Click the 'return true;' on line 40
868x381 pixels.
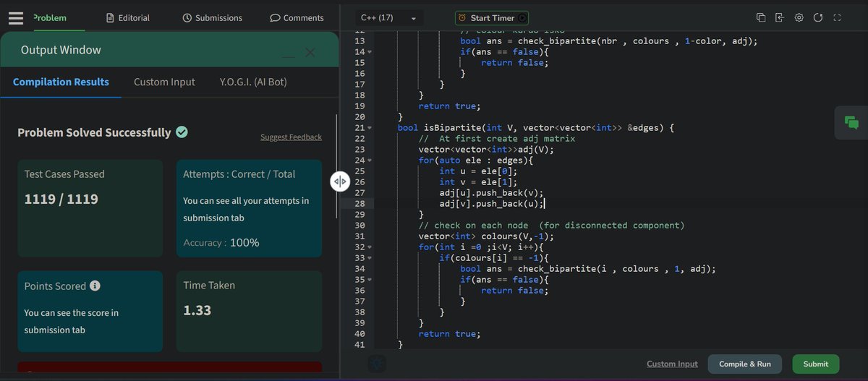[x=449, y=334]
